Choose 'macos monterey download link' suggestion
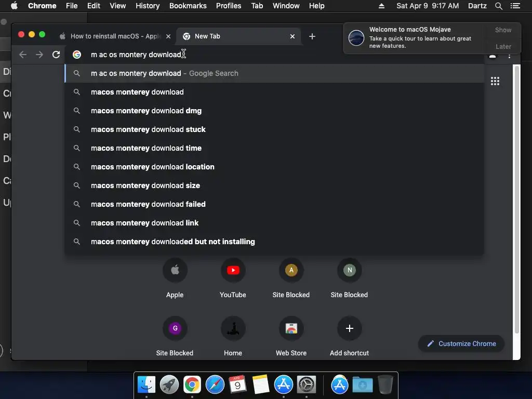Viewport: 532px width, 399px height. coord(274,222)
